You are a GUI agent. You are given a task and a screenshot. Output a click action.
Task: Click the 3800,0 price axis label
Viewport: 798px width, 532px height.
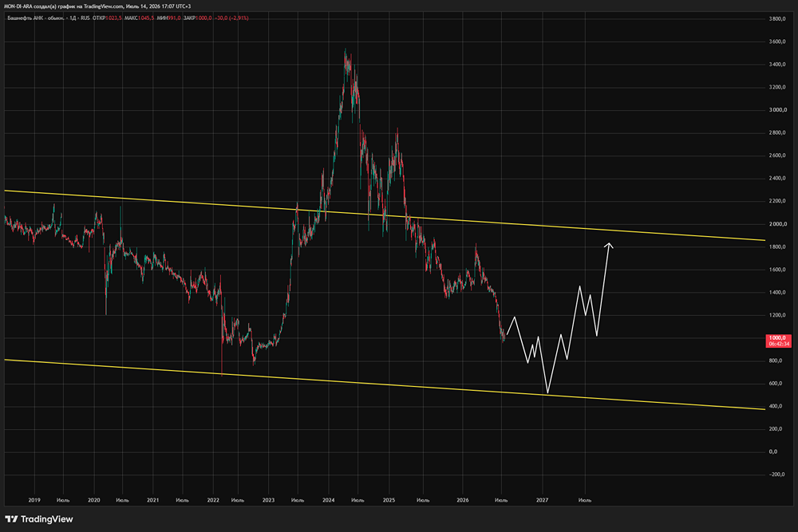[x=777, y=19]
